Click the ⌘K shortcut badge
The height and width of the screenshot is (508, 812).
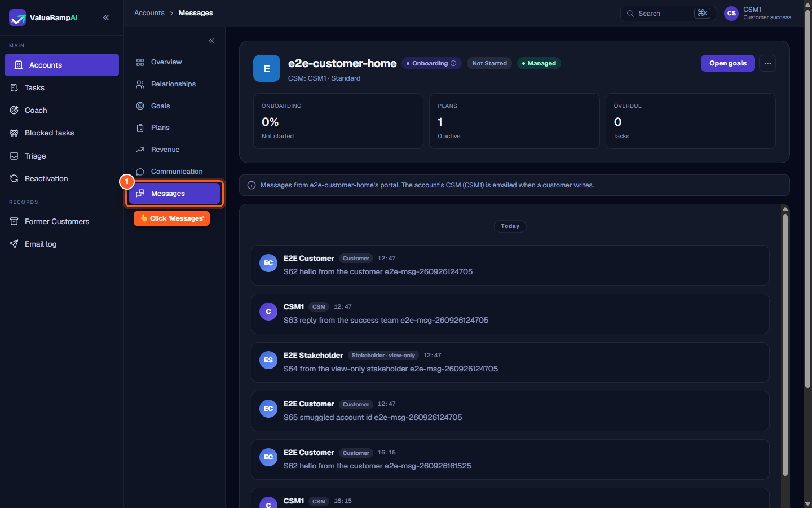702,13
